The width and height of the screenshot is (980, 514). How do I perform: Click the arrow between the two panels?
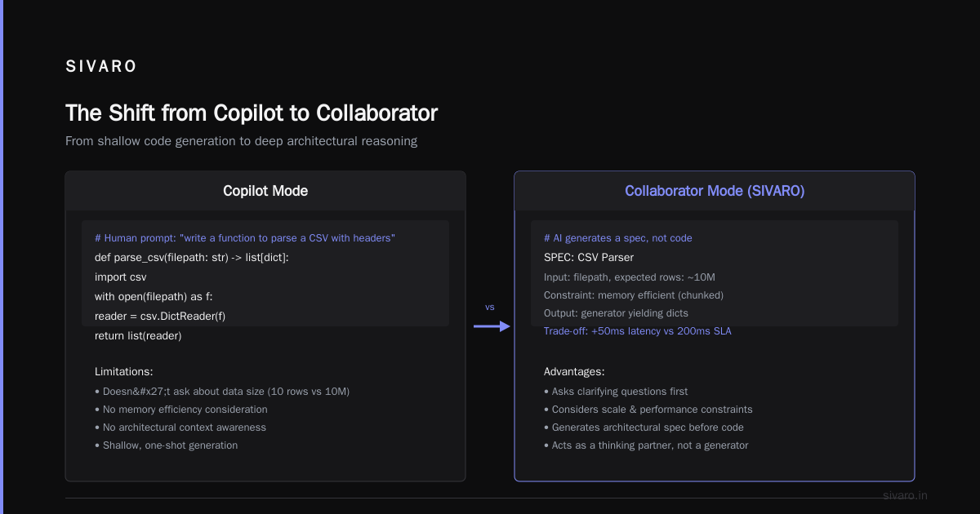[x=492, y=326]
